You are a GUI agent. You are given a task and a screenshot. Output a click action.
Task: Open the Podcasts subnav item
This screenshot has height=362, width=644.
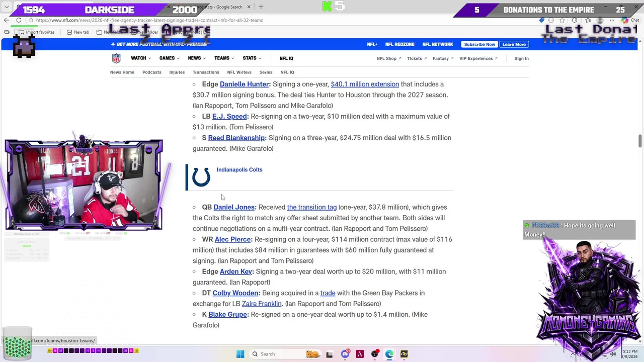(152, 72)
